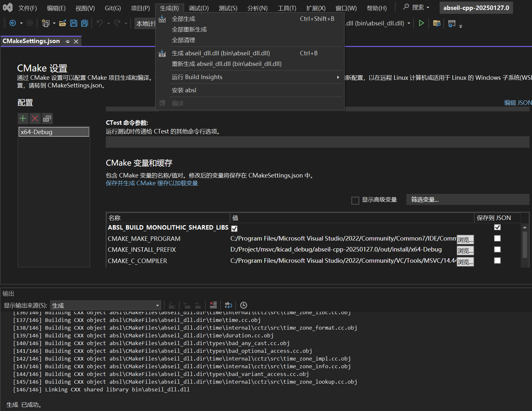Open the toolbar overflow options arrow

pyautogui.click(x=461, y=26)
